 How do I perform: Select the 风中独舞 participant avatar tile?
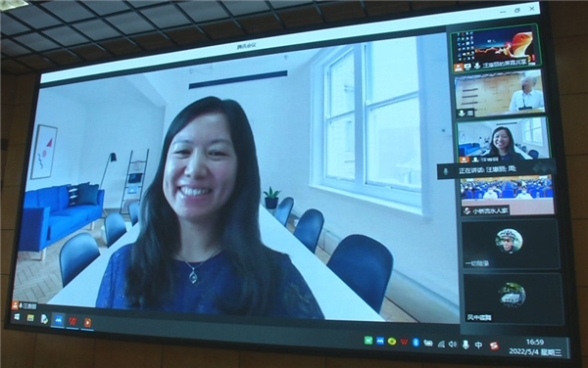(x=513, y=299)
